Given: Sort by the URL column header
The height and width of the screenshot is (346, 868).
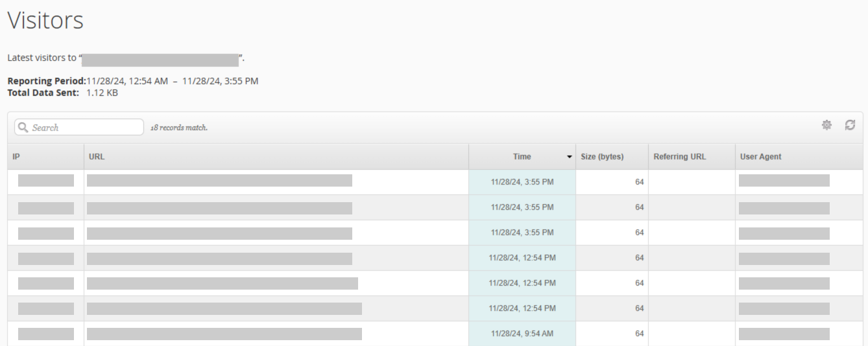Looking at the screenshot, I should click(x=276, y=157).
